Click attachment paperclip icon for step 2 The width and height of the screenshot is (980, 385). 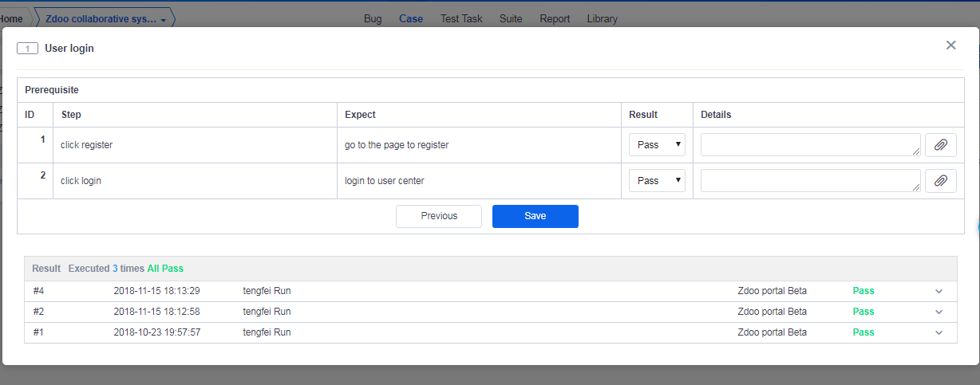(x=940, y=181)
